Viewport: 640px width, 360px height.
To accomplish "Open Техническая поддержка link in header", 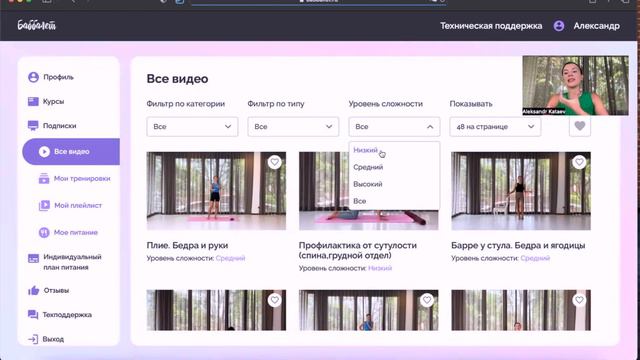I will 491,26.
